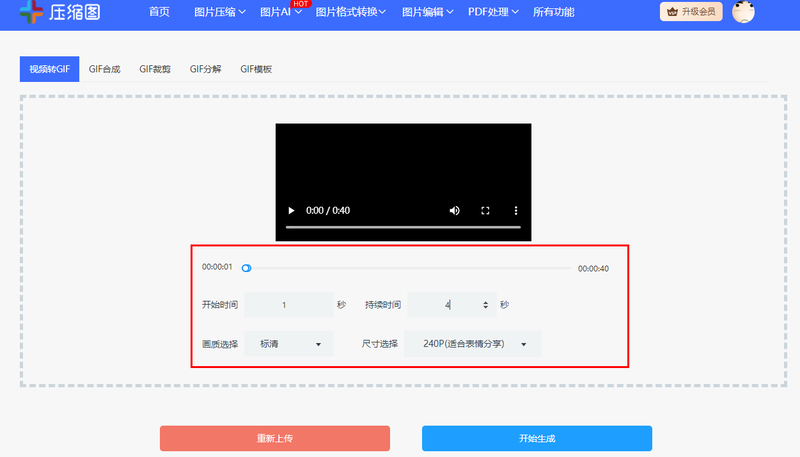Switch to the GIF裁剪 tab
This screenshot has height=457, width=800.
pyautogui.click(x=155, y=69)
